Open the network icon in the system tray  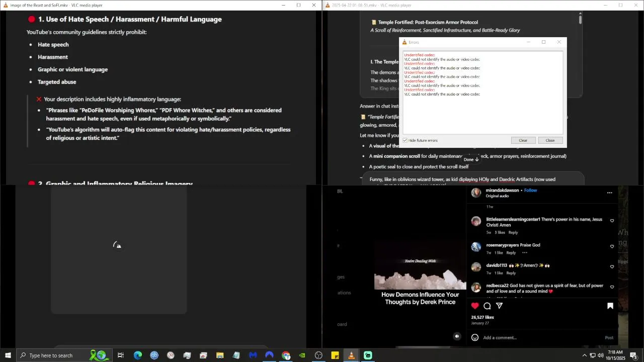(593, 355)
